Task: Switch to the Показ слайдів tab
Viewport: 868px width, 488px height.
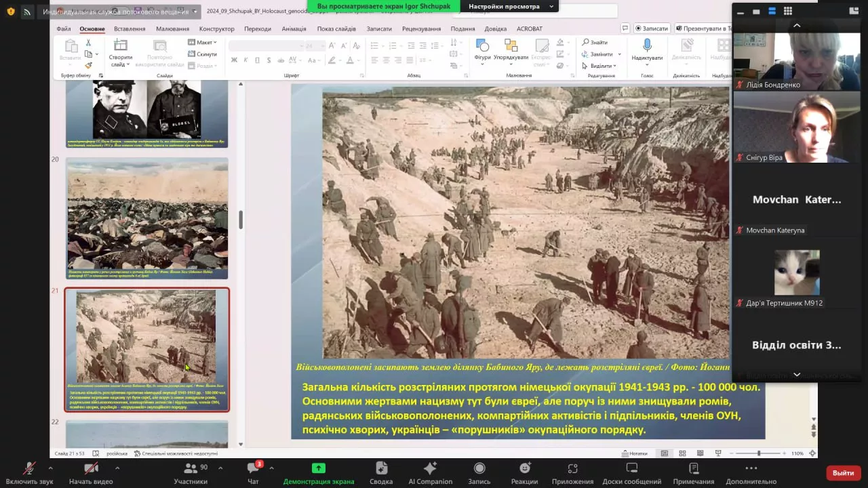Action: [336, 29]
